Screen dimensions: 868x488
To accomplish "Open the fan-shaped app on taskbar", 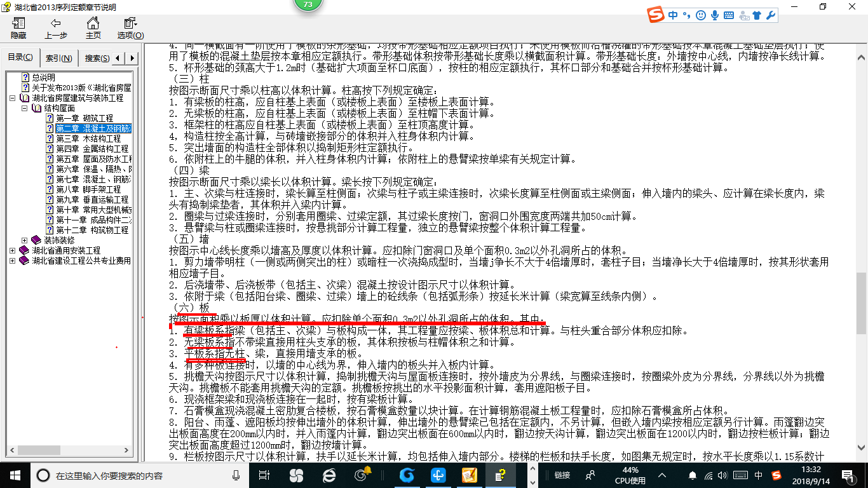I will [x=296, y=475].
